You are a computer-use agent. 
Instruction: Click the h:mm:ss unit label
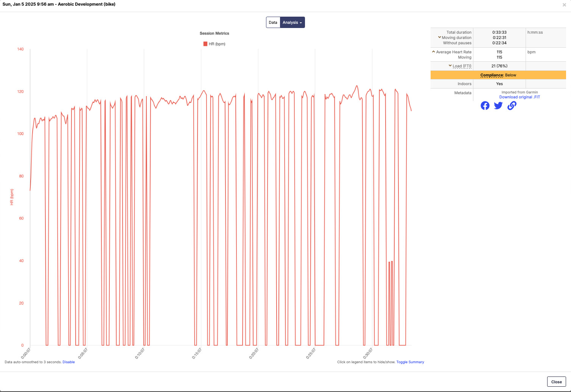(x=535, y=32)
